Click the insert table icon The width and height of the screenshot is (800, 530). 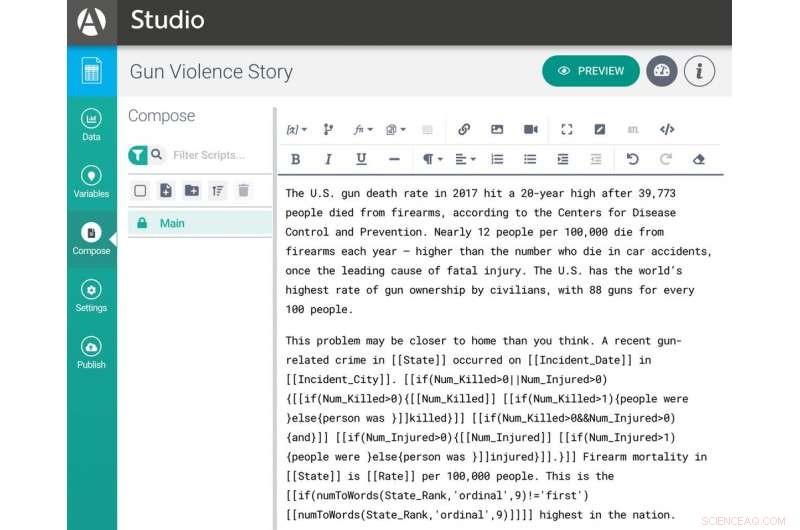(428, 130)
